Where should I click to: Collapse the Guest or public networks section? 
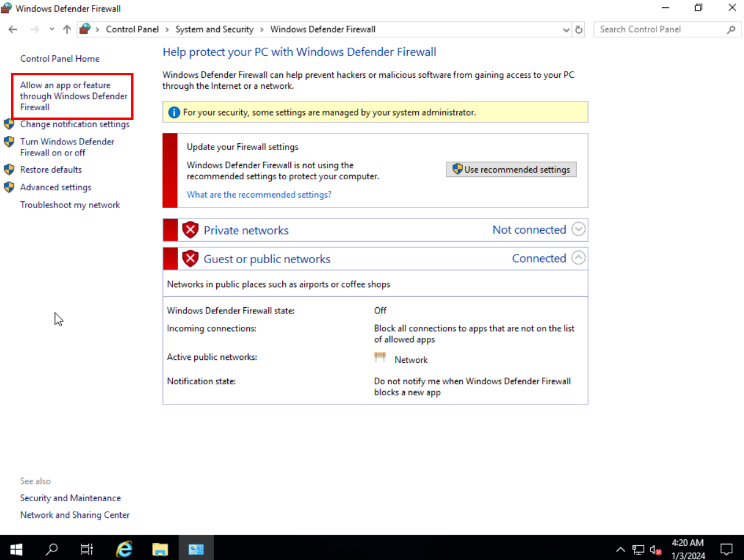coord(578,258)
